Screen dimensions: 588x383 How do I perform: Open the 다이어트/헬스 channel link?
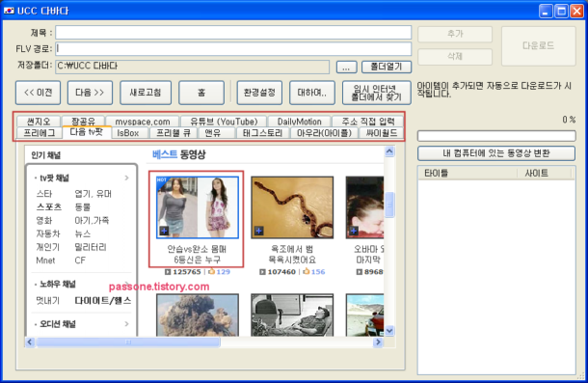point(103,300)
